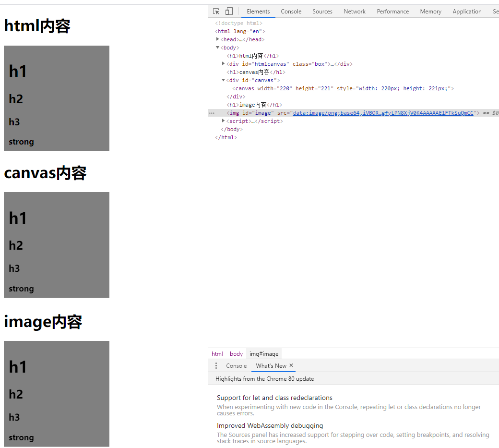Expand the head element node
Screen dimensions: 499x448
[218, 39]
